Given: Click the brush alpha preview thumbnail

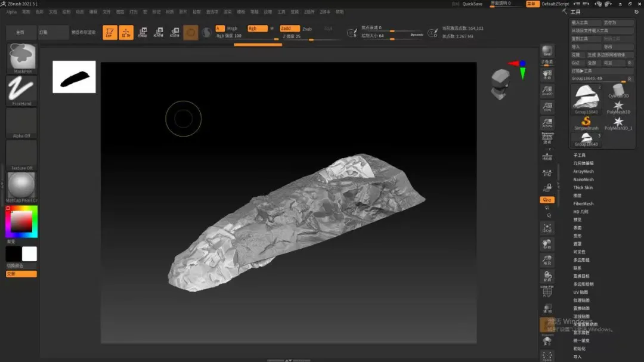Looking at the screenshot, I should [74, 77].
